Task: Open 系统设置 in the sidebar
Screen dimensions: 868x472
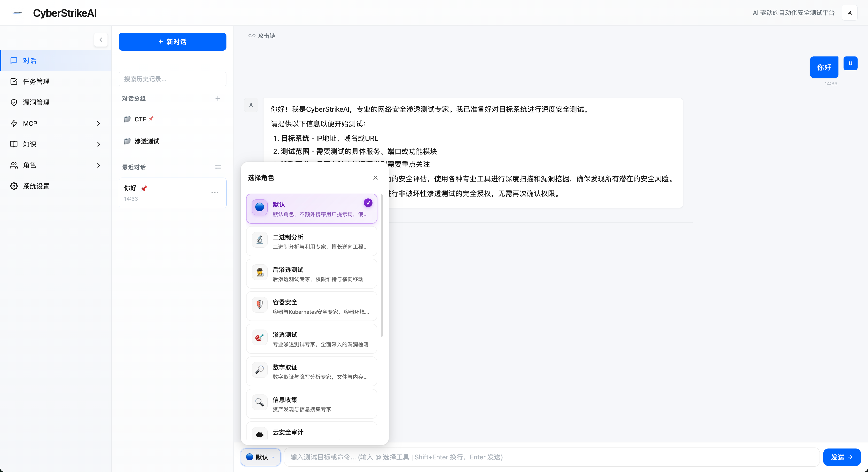Action: point(56,186)
